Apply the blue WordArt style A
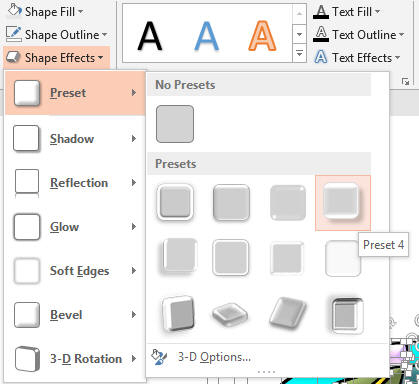Viewport: 419px width, 384px height. point(206,36)
